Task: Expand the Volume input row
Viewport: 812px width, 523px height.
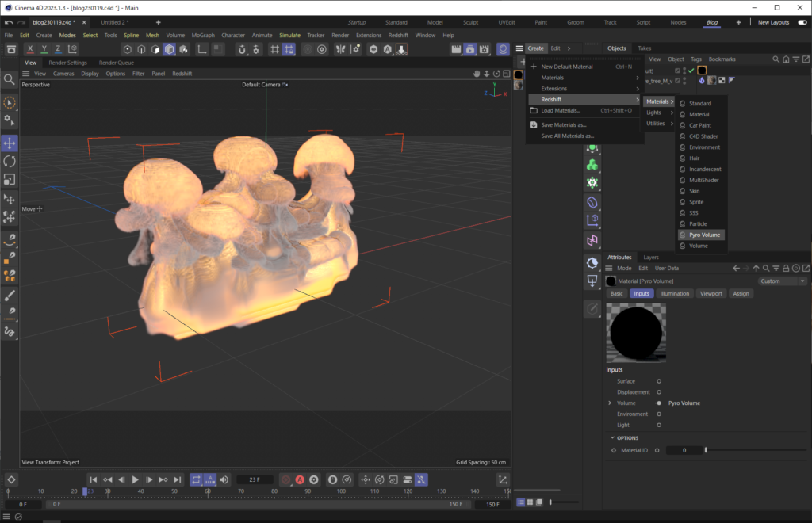Action: [610, 403]
